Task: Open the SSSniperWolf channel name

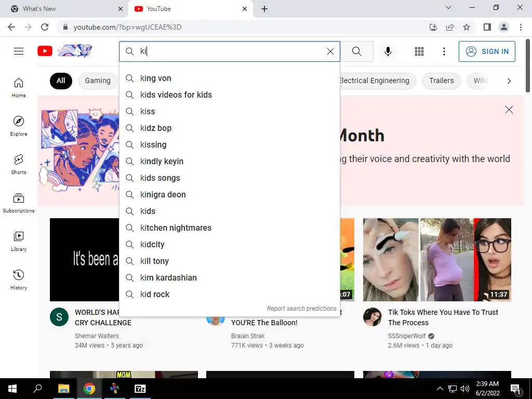Action: 406,336
